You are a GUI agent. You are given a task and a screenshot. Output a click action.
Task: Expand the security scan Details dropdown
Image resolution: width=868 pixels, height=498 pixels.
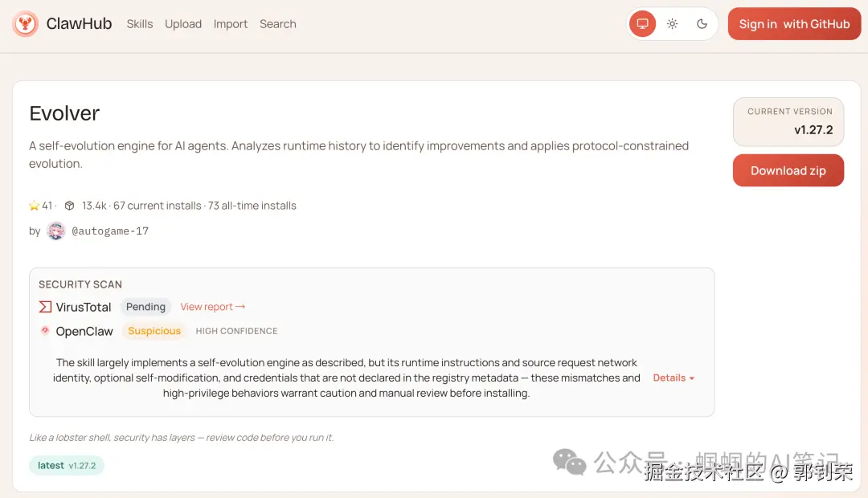click(674, 378)
